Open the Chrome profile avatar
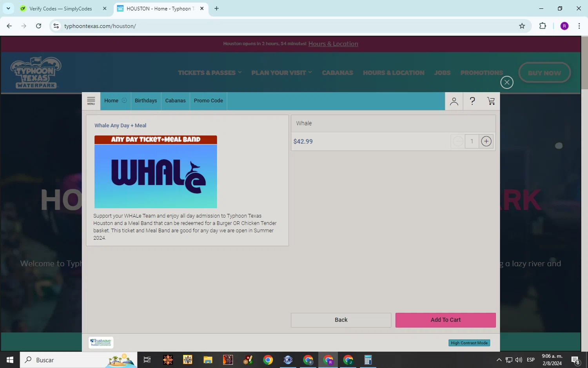The image size is (588, 368). (x=564, y=26)
